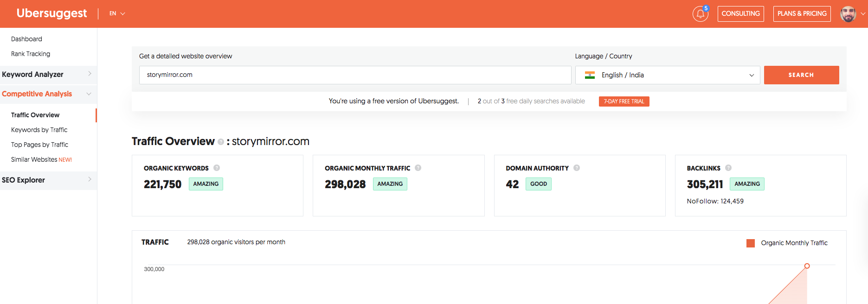
Task: Click the storymirror.com domain input field
Action: click(355, 75)
